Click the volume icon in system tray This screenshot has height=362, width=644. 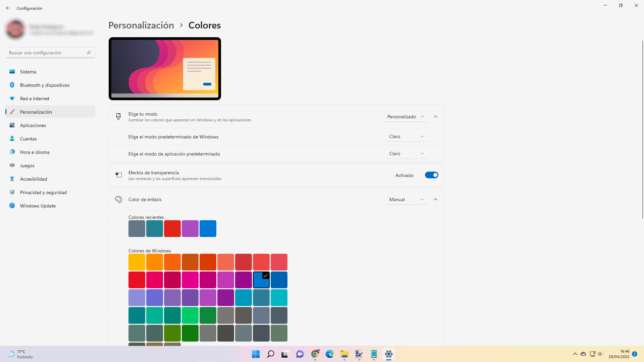click(600, 354)
